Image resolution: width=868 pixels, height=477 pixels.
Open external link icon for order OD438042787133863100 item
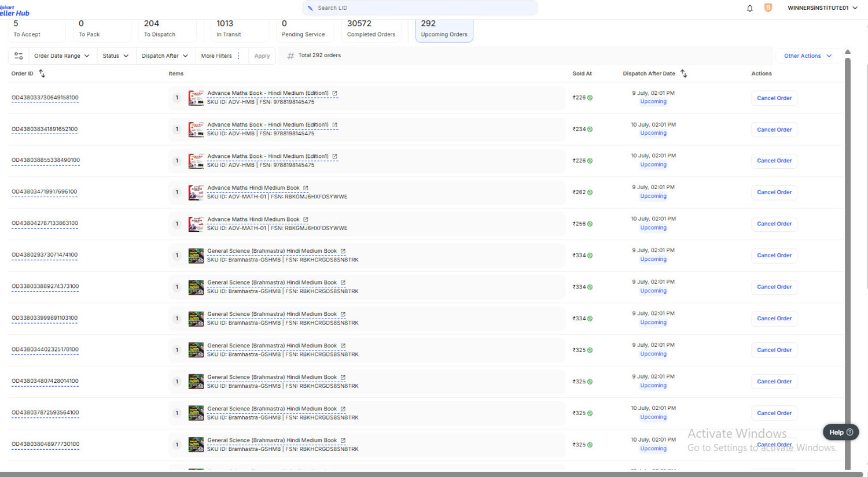point(306,220)
